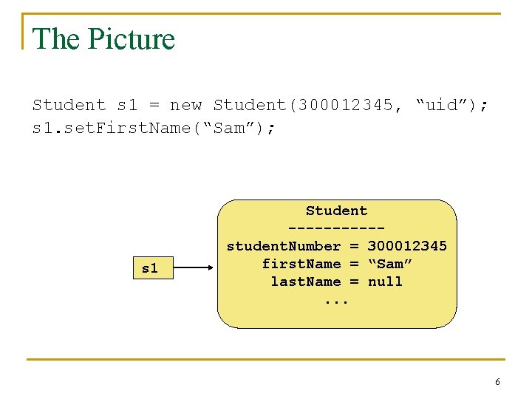Click the s1.setFirstName("Sam") code line

[154, 128]
